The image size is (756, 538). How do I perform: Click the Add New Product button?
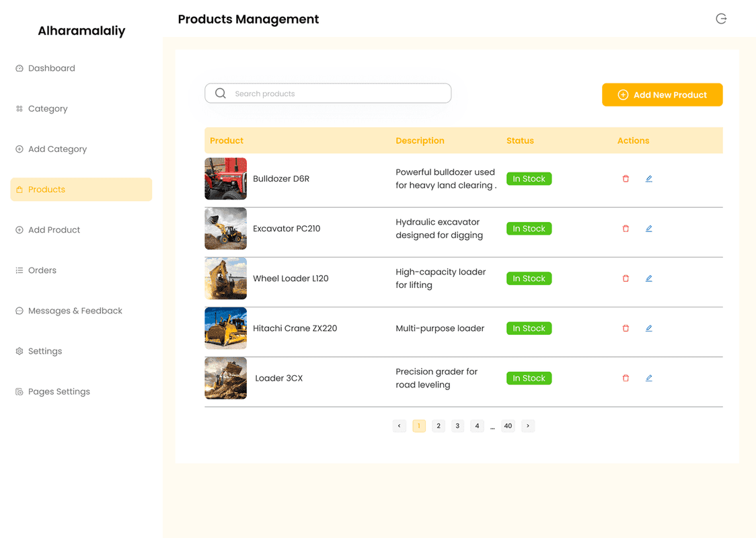click(662, 95)
